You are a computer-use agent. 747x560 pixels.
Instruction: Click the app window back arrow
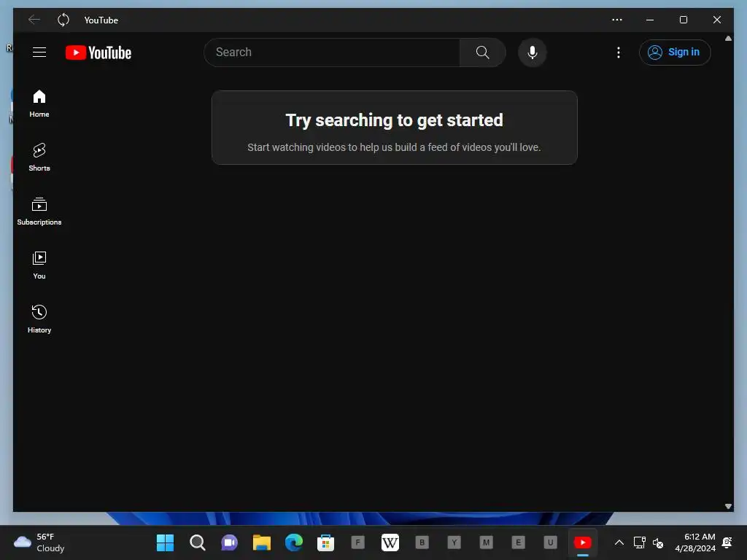34,20
